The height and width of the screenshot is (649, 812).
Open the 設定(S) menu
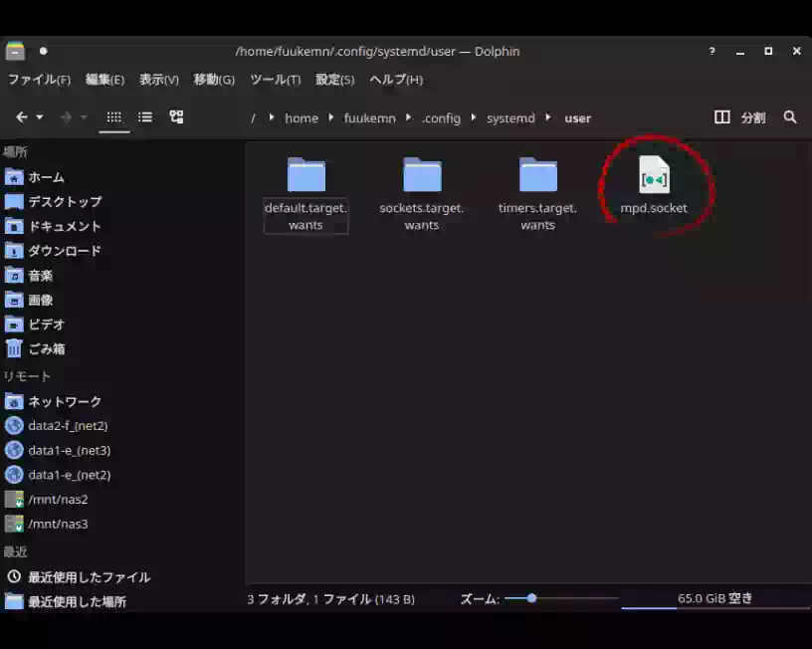point(334,80)
